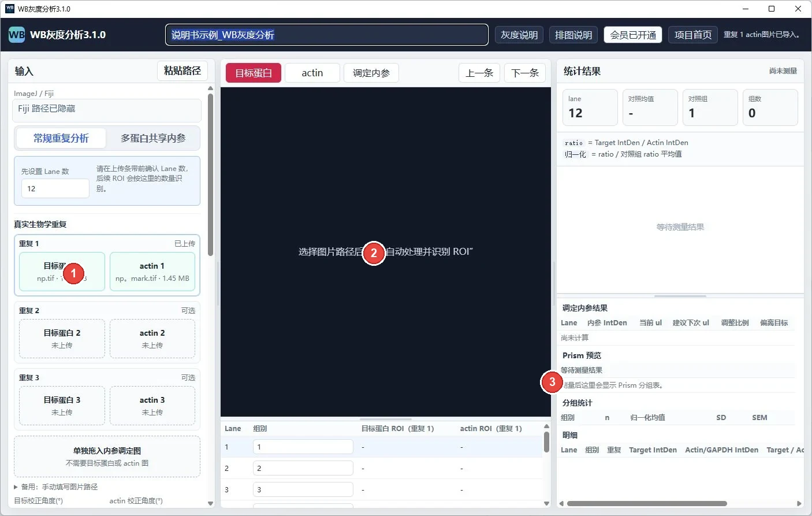
Task: Click the 会员已开通 membership button
Action: (x=633, y=35)
